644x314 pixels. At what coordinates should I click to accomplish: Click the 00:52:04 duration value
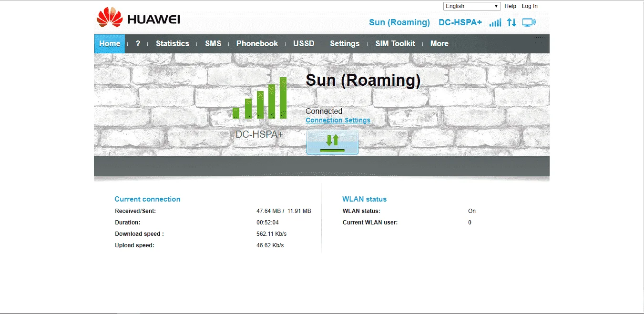[268, 223]
